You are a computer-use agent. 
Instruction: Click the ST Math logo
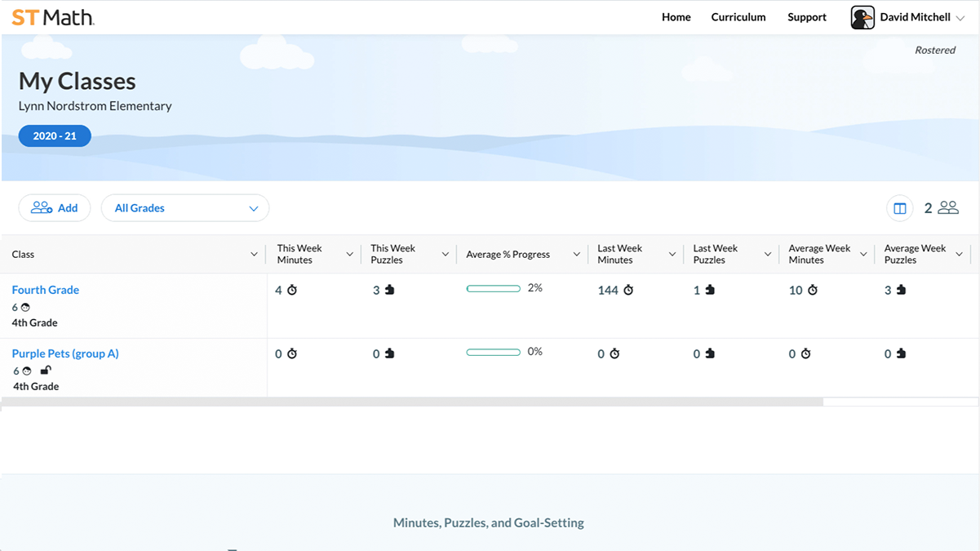coord(53,17)
